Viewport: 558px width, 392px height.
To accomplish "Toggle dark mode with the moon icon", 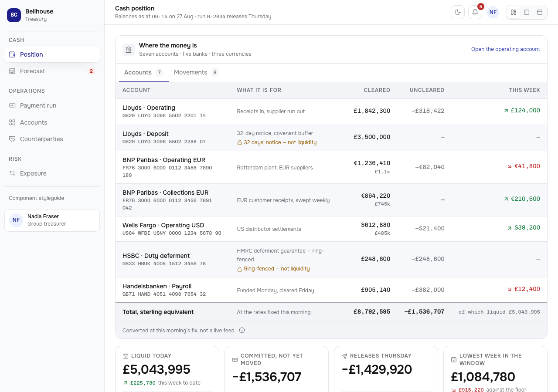I will pos(458,12).
